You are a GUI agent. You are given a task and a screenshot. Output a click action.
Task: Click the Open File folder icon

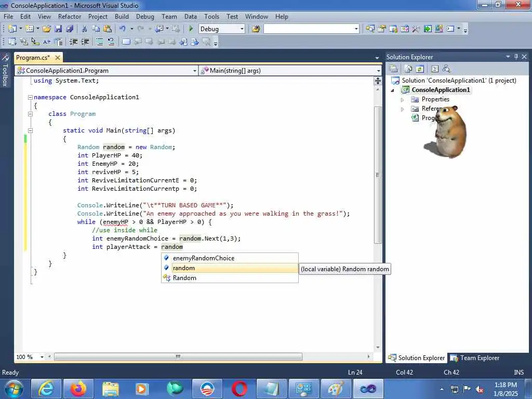pyautogui.click(x=46, y=29)
